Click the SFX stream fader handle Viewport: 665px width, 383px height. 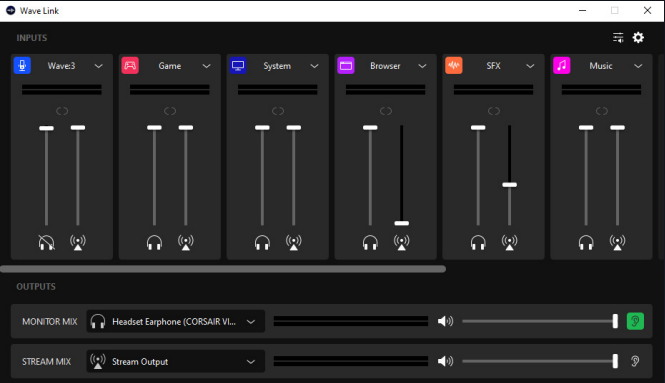coord(509,185)
